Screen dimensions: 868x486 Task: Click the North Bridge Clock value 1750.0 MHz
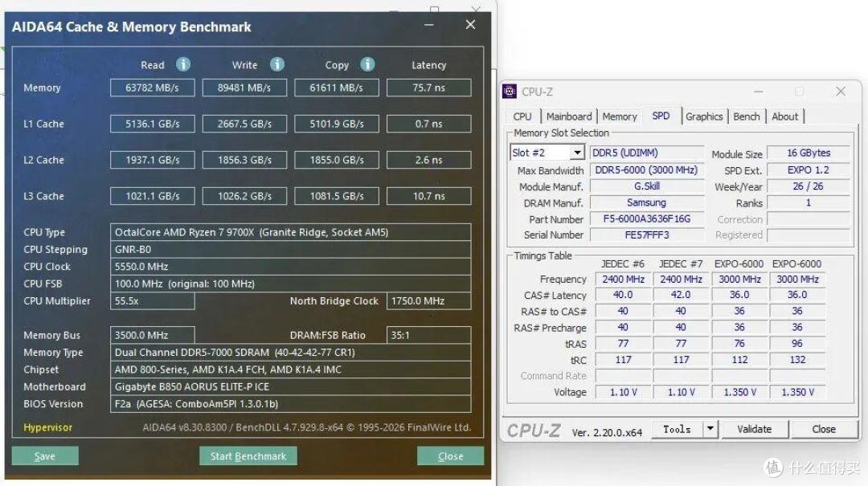click(428, 300)
